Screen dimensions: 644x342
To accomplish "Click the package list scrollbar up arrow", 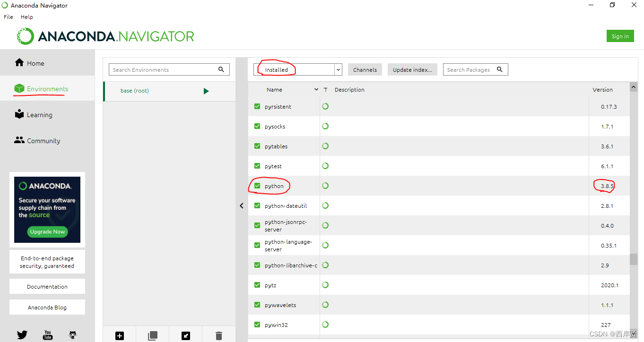I will click(634, 87).
